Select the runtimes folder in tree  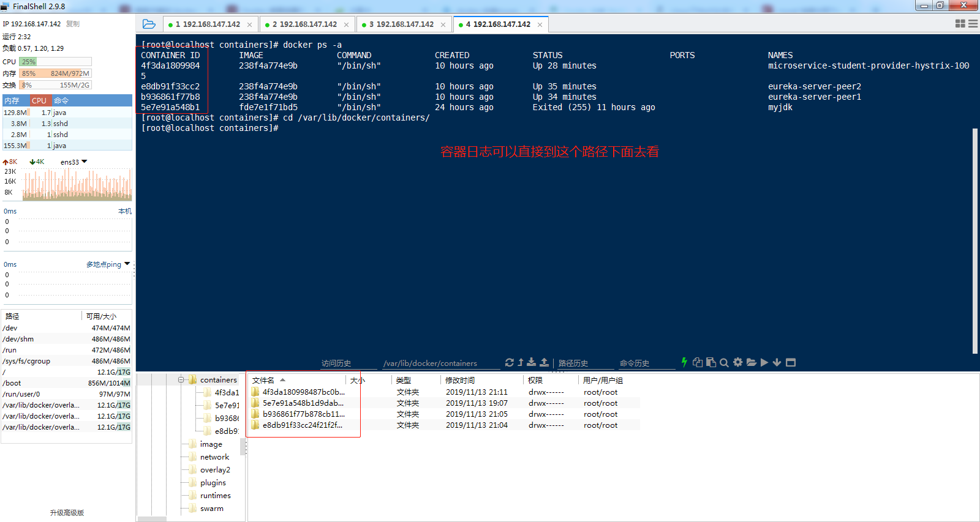(215, 496)
